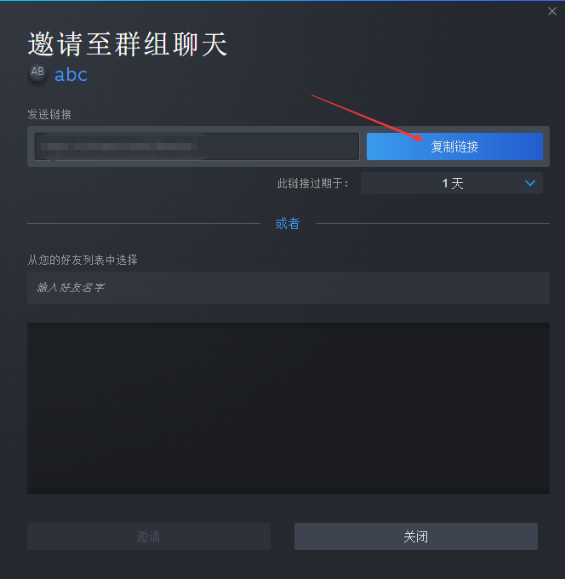Click inside the empty friends list area
Viewport: 566px width, 579px height.
pyautogui.click(x=288, y=408)
